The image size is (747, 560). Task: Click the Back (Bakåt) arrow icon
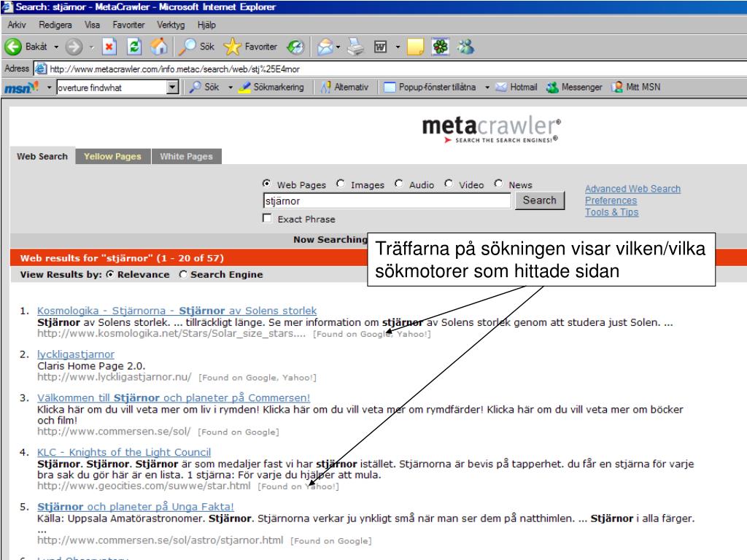coord(13,47)
